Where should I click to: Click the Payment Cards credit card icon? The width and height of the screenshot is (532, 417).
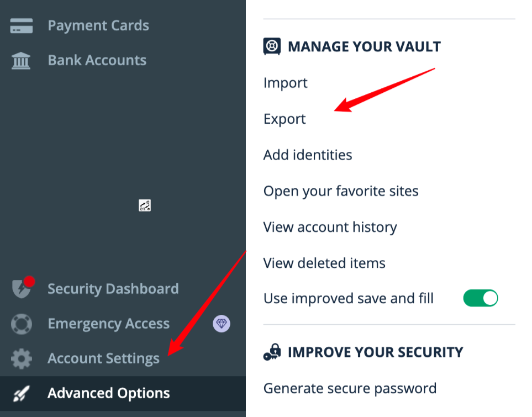[22, 26]
